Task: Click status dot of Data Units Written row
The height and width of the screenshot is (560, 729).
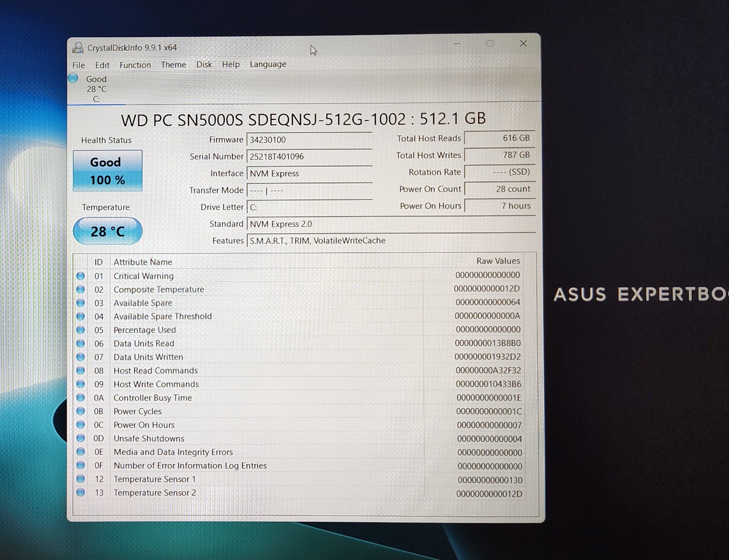Action: click(x=81, y=356)
